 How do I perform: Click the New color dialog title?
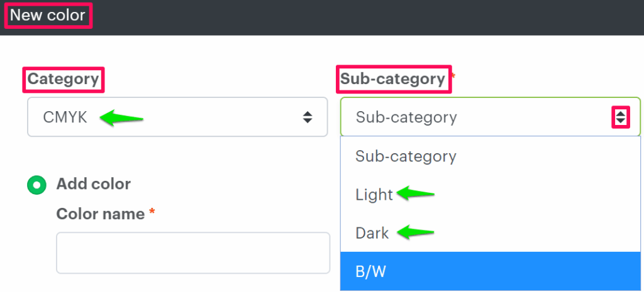pos(48,15)
